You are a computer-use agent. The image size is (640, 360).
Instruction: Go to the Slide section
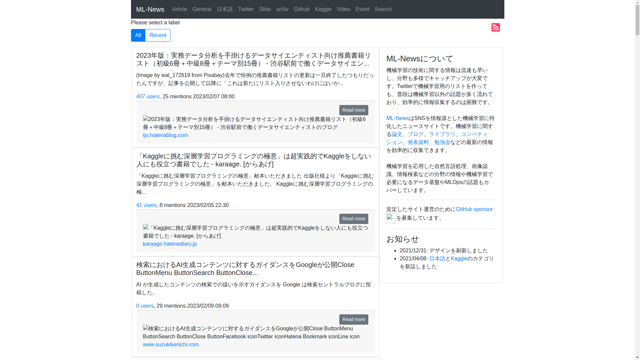coord(265,9)
